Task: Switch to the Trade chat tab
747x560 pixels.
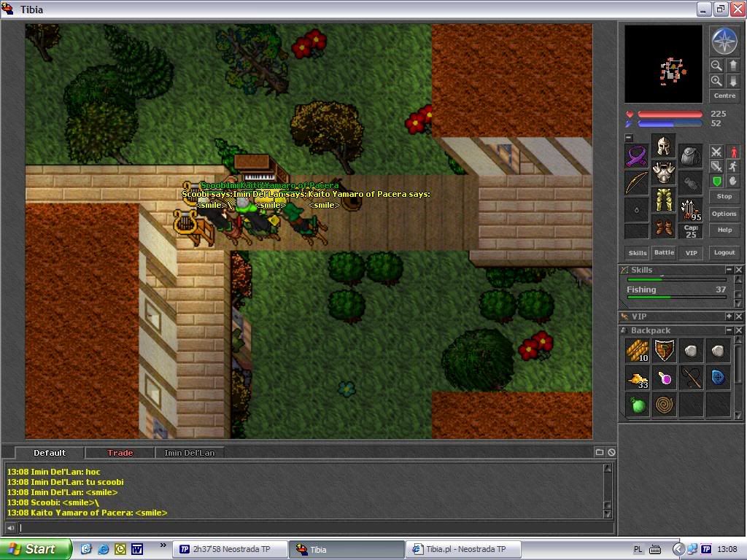Action: click(120, 453)
